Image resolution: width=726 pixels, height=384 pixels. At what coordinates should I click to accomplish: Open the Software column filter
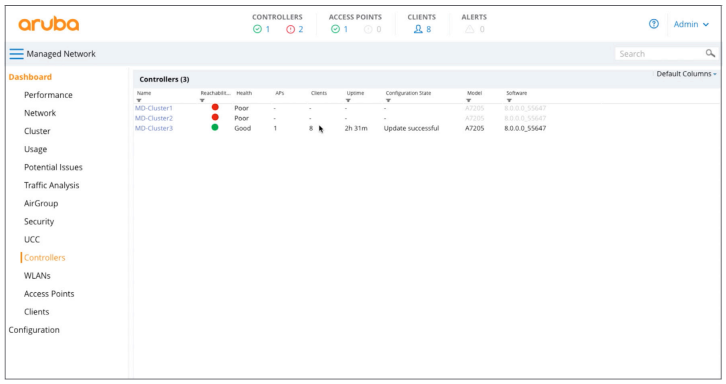509,100
